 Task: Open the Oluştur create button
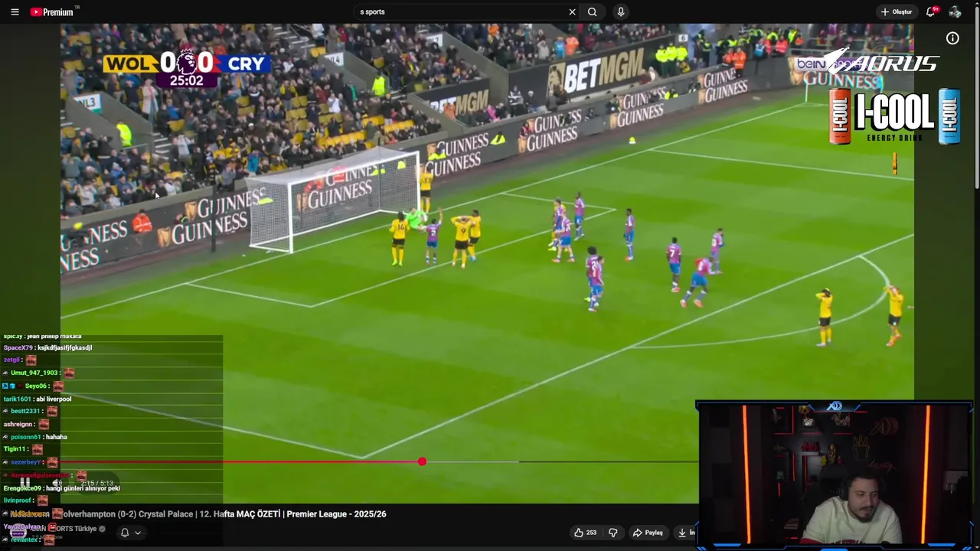pos(897,11)
